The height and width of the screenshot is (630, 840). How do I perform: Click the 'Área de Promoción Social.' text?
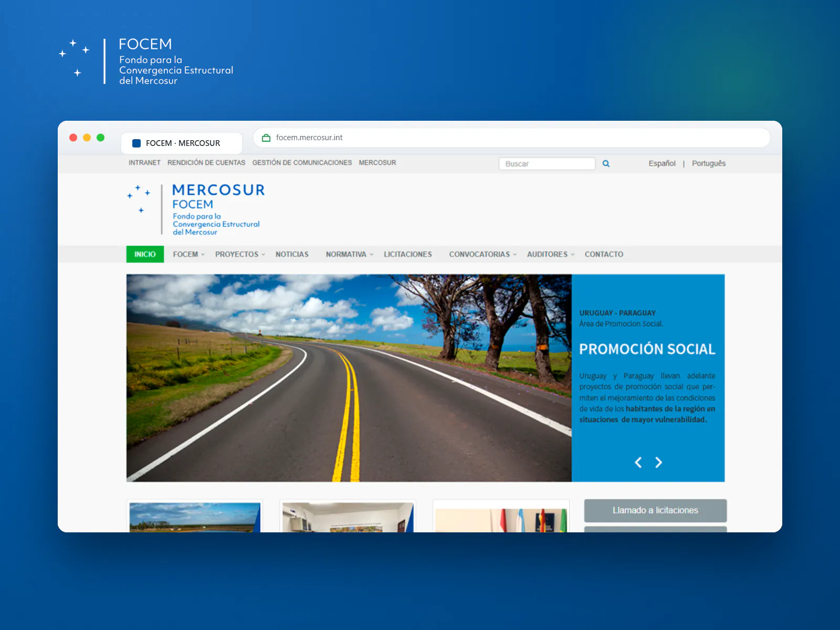[x=621, y=324]
